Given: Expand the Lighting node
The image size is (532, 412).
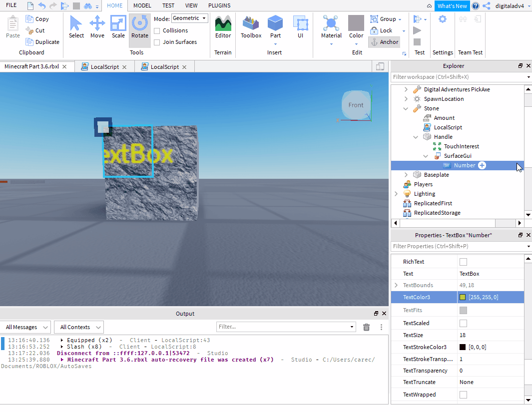Looking at the screenshot, I should point(396,194).
